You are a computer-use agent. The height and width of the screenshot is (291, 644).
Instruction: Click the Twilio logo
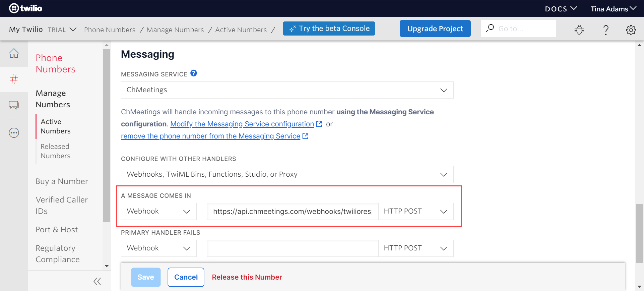pos(26,8)
